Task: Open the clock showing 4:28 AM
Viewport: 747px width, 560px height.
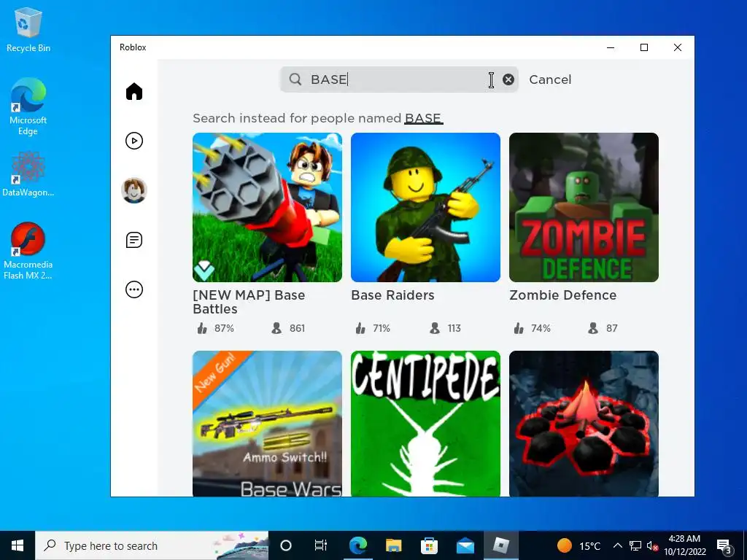Action: [x=684, y=545]
